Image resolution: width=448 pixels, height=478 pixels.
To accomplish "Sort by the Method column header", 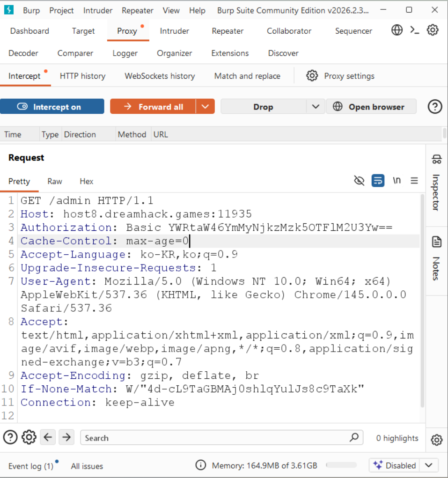I will 132,134.
